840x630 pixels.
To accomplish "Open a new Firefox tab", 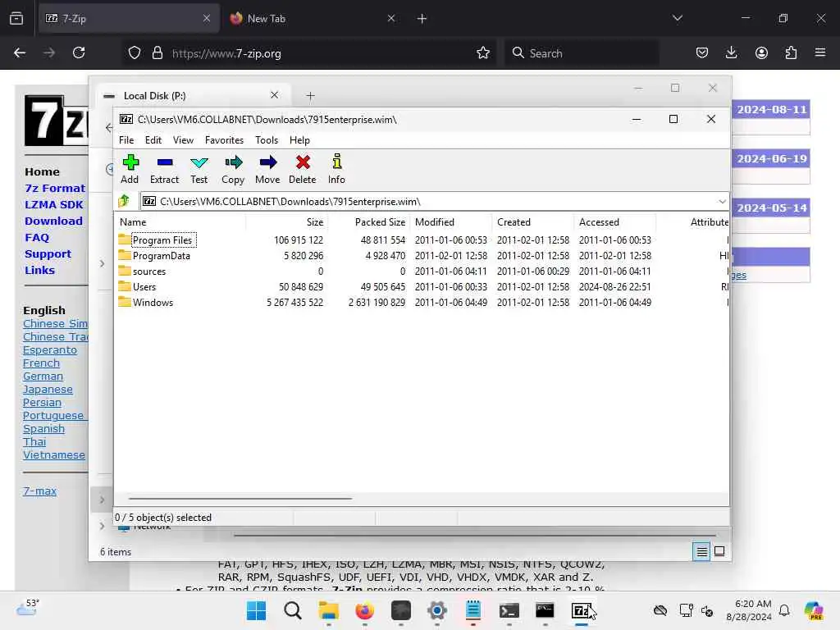I will [x=422, y=19].
